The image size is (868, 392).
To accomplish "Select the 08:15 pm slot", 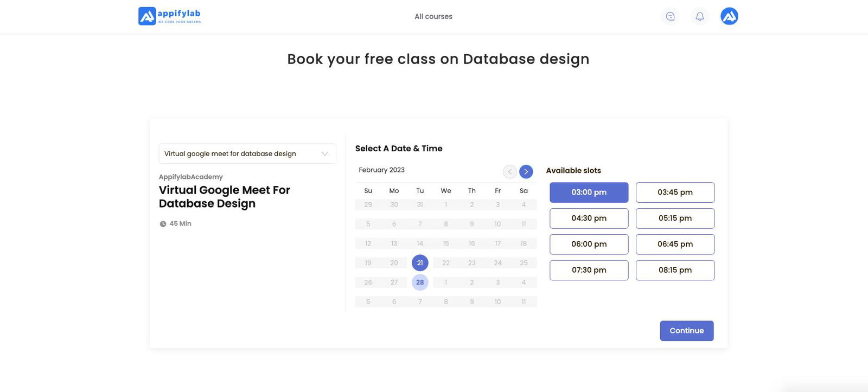I will pos(675,271).
